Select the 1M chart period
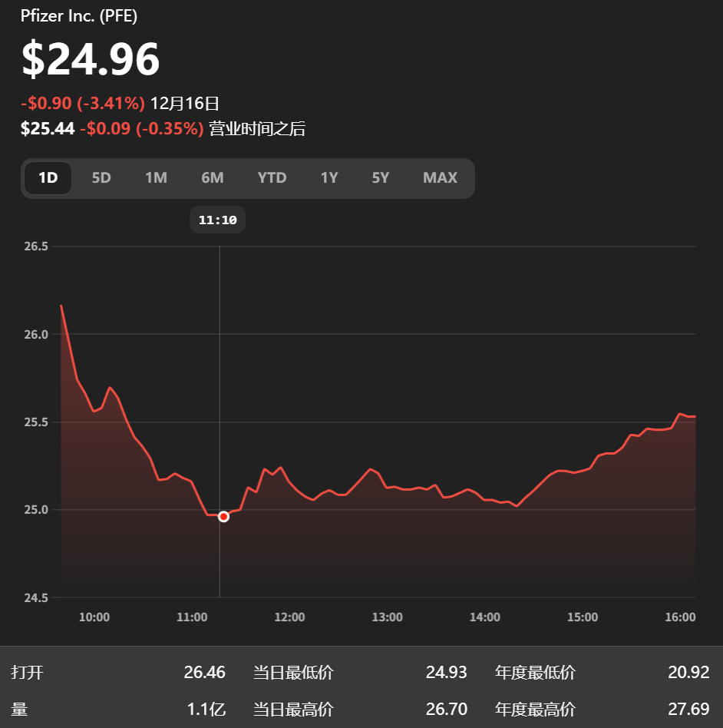The height and width of the screenshot is (728, 723). coord(156,177)
